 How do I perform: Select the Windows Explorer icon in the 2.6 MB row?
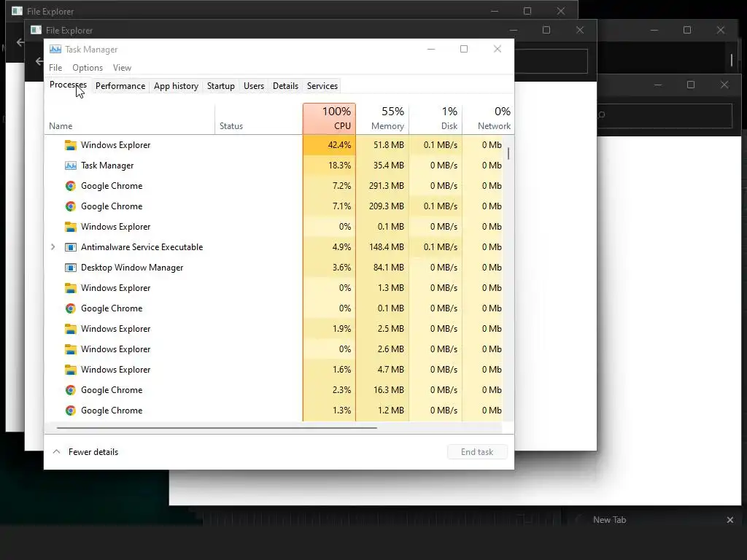click(71, 349)
